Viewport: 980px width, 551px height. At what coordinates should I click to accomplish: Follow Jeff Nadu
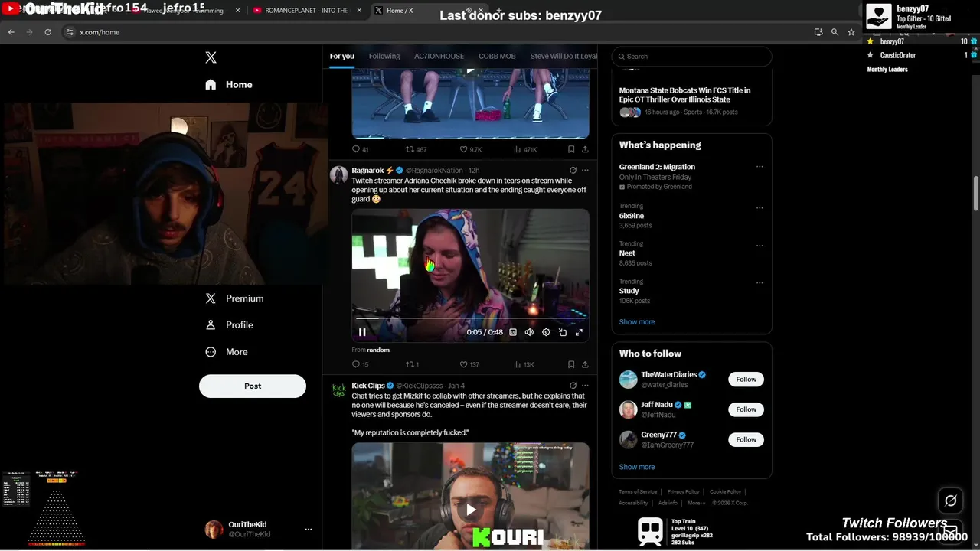(746, 409)
